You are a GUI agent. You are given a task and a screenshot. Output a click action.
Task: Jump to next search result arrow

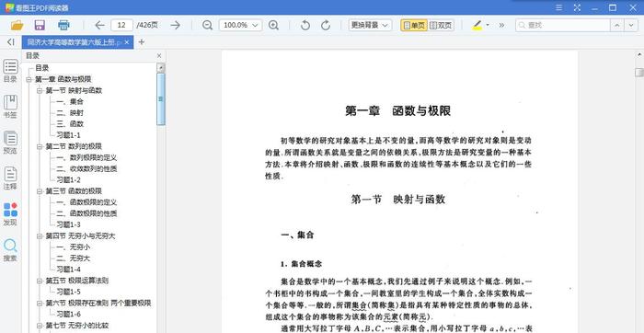pyautogui.click(x=631, y=25)
